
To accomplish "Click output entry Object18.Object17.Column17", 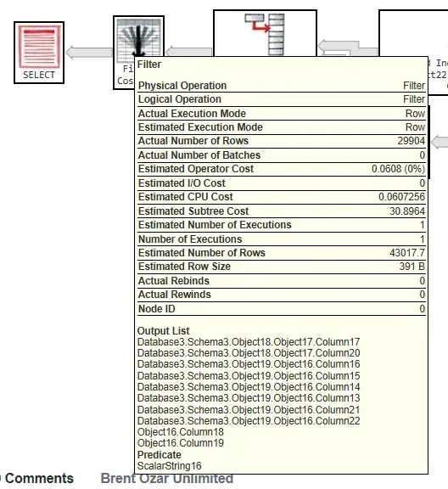I will point(249,342).
